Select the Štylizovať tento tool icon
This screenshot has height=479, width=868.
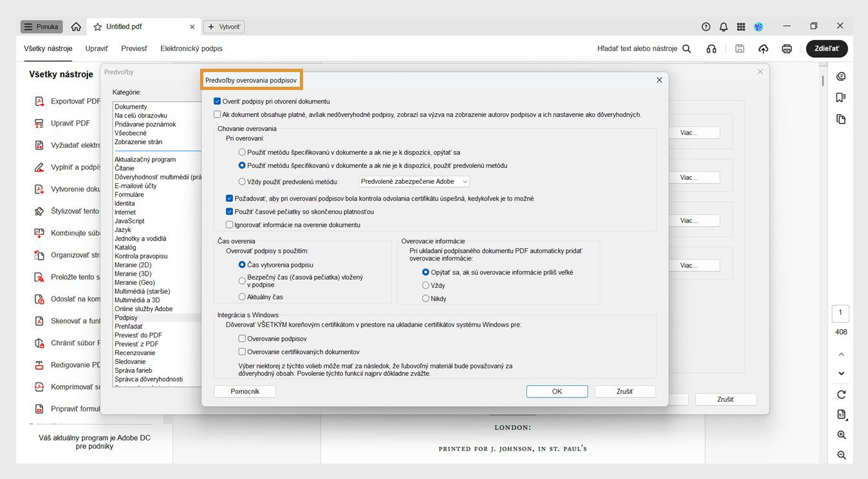39,211
